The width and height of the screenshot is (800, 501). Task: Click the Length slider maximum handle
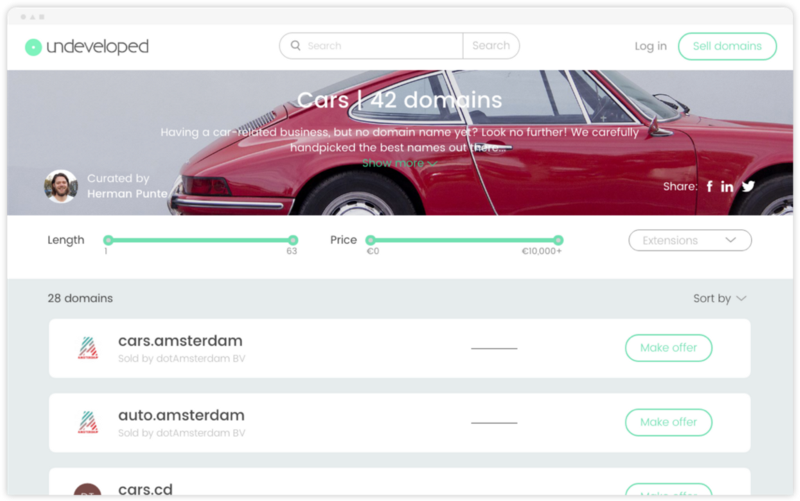tap(293, 240)
